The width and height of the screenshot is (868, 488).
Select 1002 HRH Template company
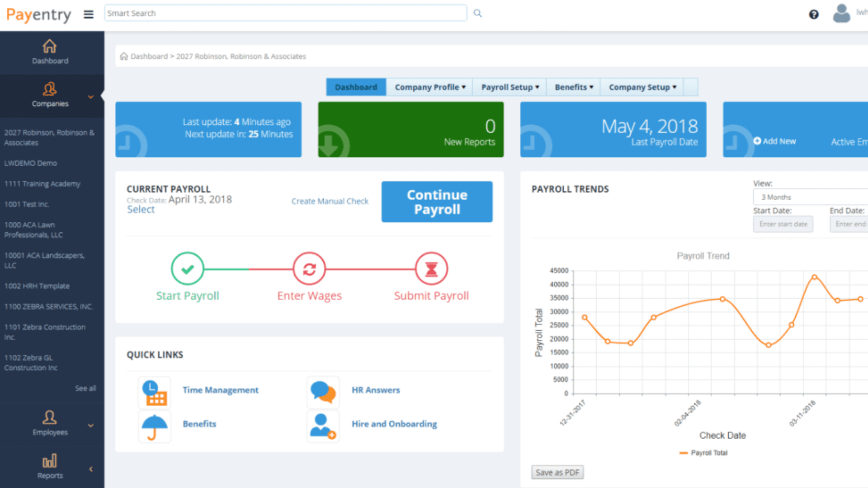pos(37,286)
